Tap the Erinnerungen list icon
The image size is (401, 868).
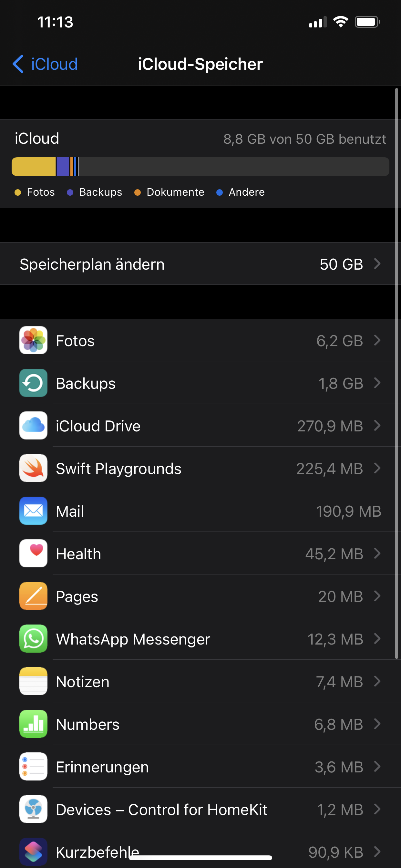[33, 767]
